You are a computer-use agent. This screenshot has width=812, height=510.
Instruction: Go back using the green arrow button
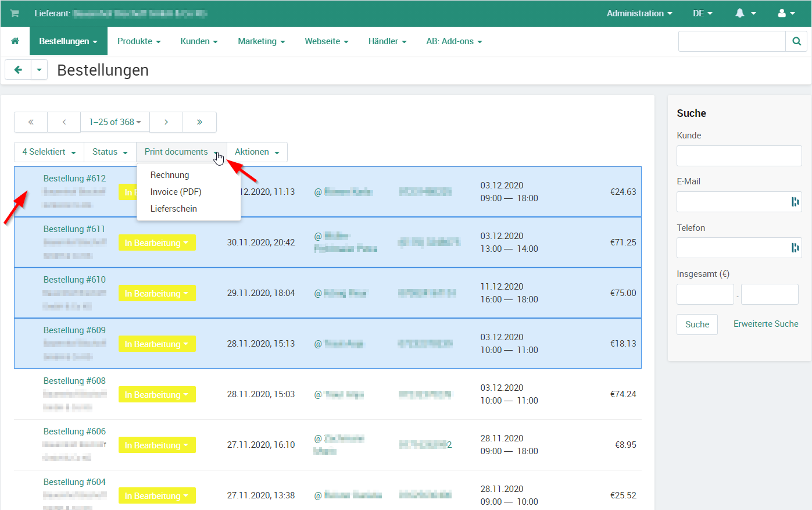(x=18, y=70)
